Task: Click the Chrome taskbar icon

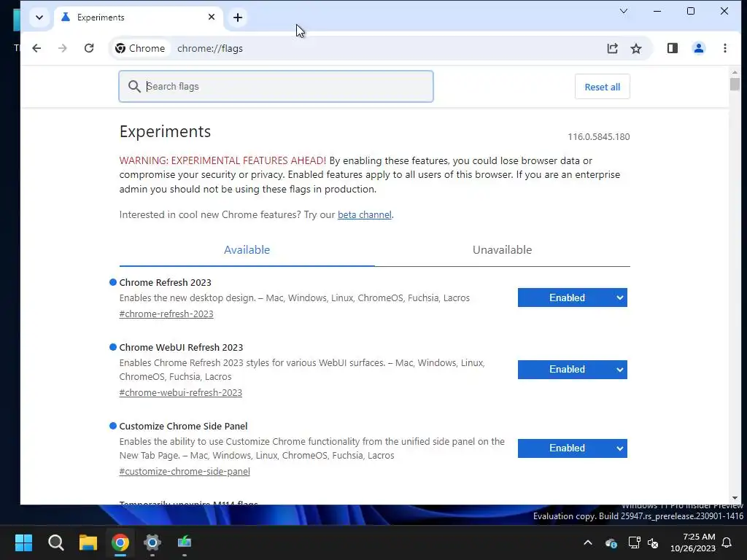Action: tap(120, 542)
